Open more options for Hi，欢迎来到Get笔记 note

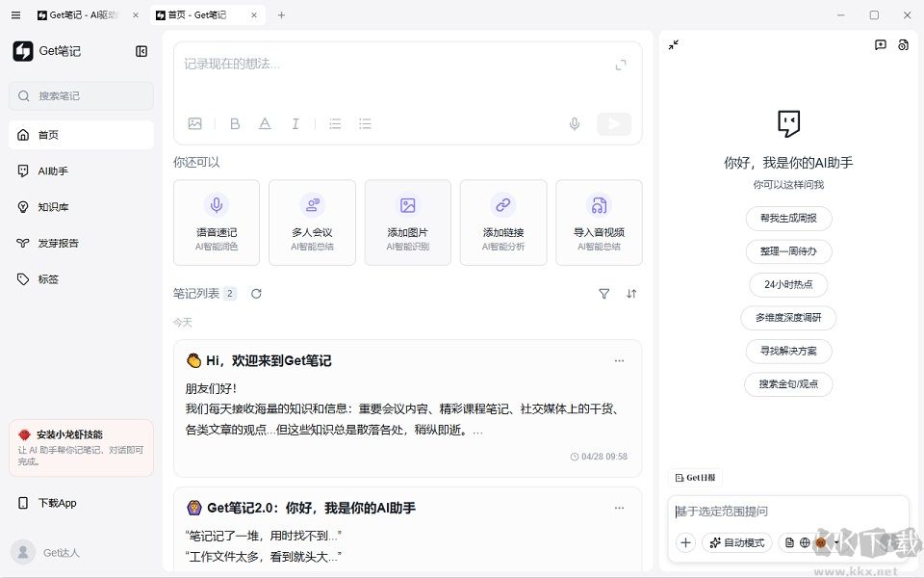pyautogui.click(x=619, y=360)
